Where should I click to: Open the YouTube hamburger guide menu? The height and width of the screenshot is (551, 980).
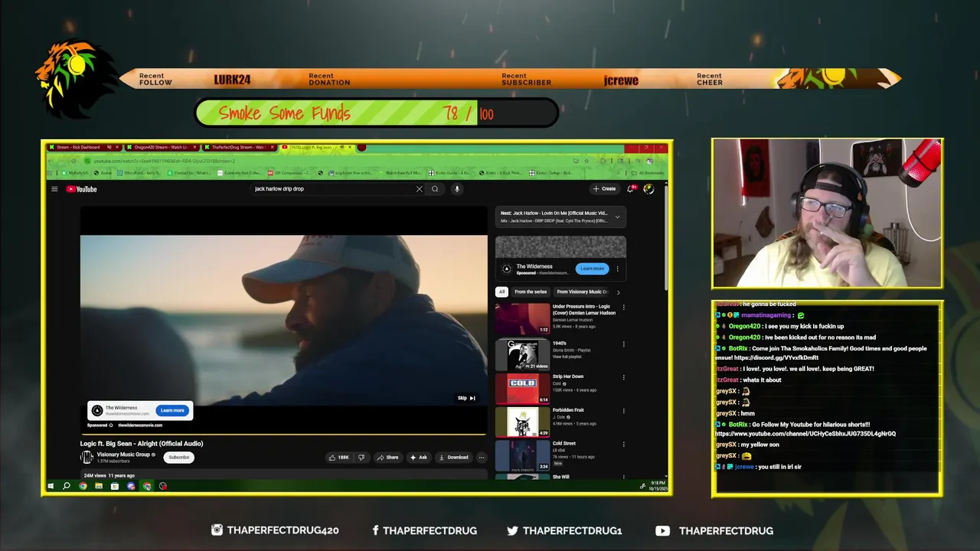point(54,189)
